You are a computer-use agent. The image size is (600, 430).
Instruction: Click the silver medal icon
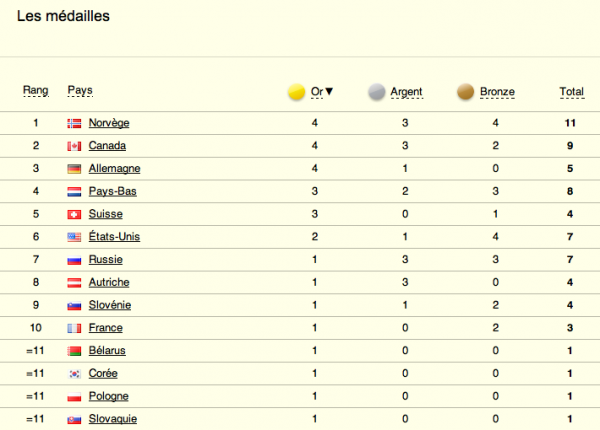[x=377, y=92]
